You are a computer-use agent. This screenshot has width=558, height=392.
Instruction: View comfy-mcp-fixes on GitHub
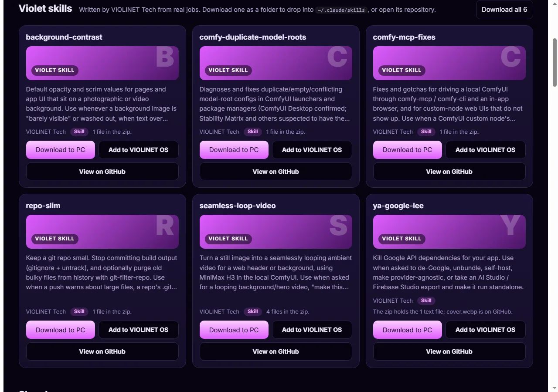pos(449,172)
